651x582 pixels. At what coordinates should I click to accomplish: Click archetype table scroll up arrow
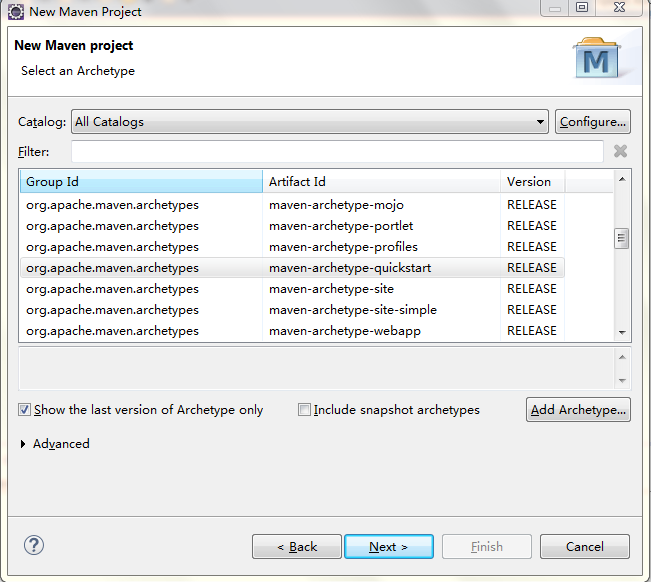click(x=622, y=179)
